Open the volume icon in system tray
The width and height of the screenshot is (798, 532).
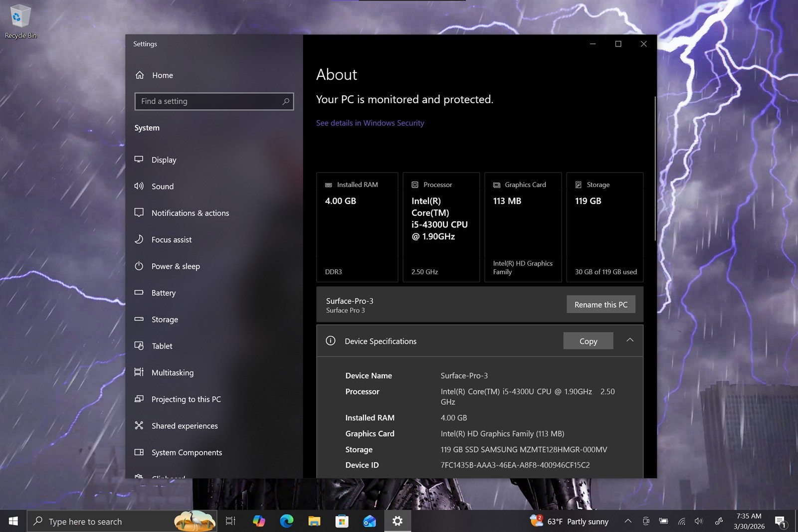point(698,521)
